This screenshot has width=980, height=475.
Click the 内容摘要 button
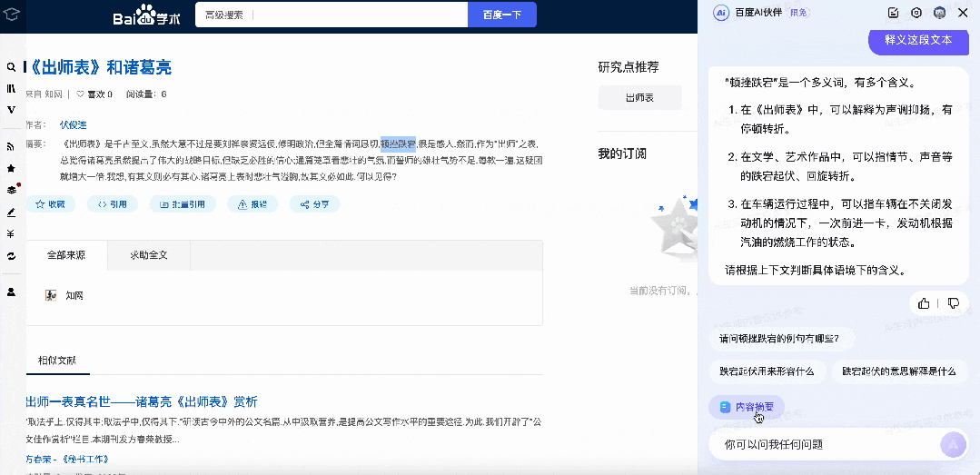747,407
